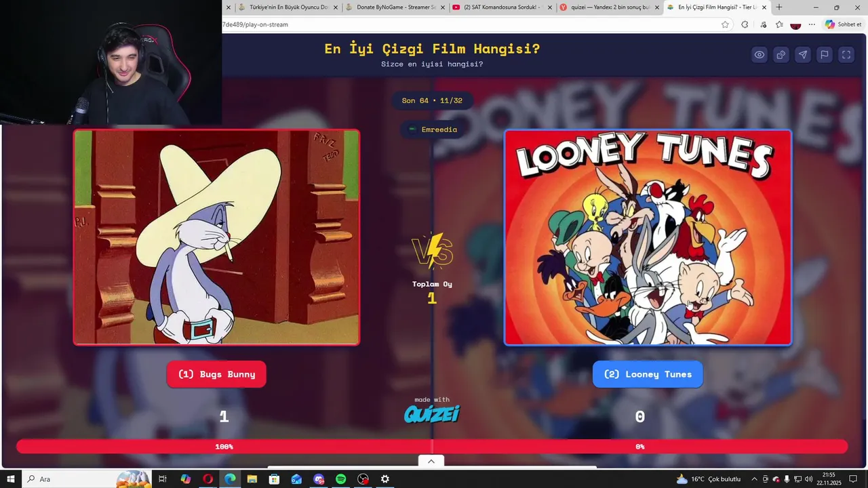This screenshot has height=488, width=868.
Task: Close the Donate ByNoGame tab
Action: point(443,7)
